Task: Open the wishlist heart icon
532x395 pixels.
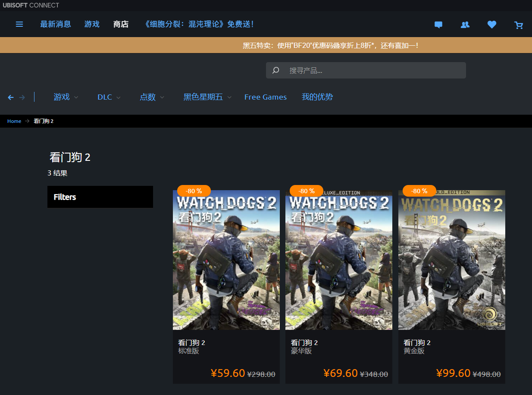Action: click(492, 25)
